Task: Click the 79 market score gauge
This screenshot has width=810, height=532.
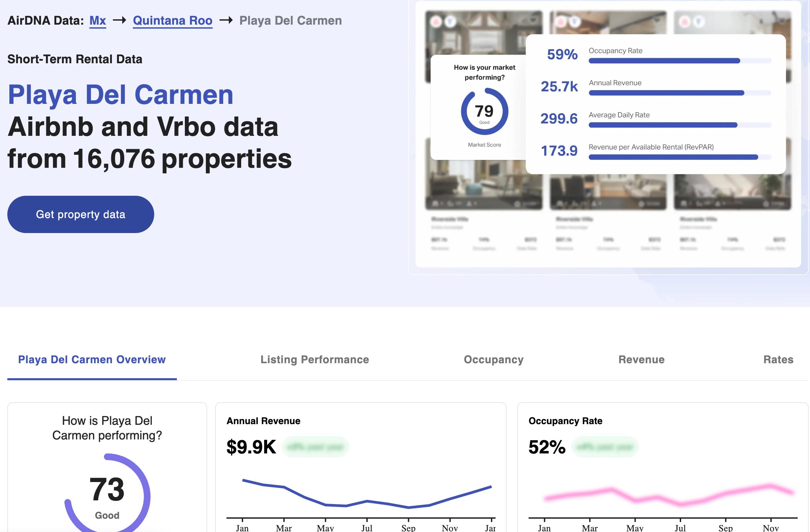Action: pyautogui.click(x=484, y=111)
